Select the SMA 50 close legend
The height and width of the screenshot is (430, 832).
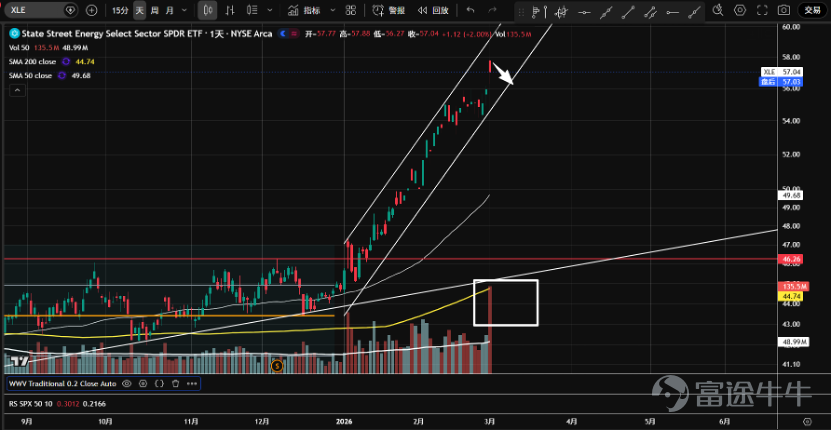point(30,75)
